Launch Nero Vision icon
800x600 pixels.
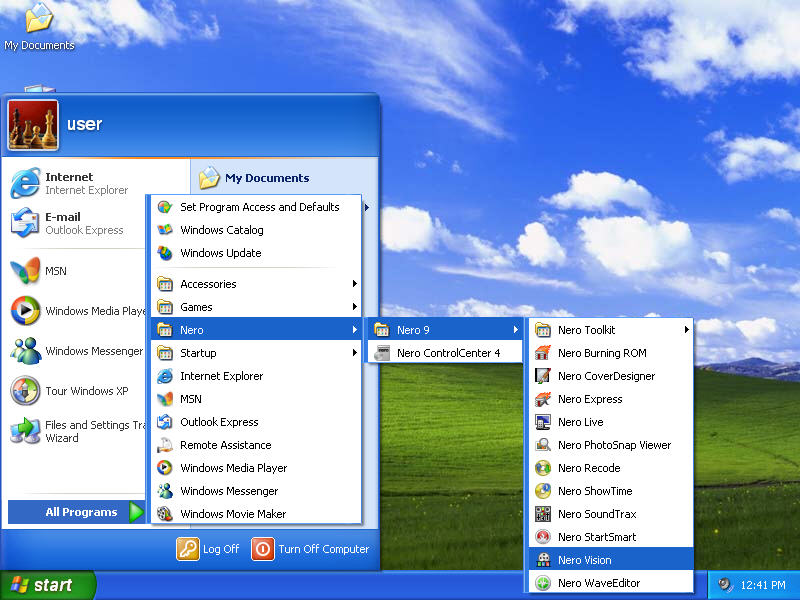click(543, 560)
